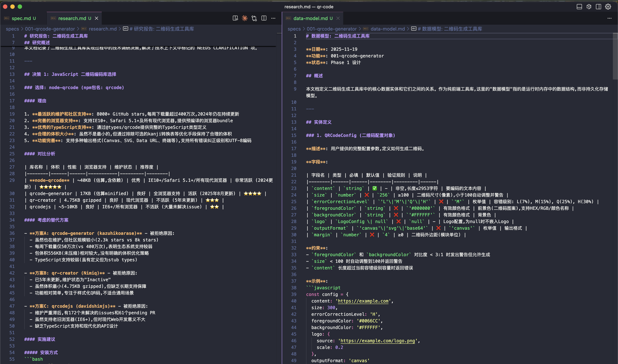Open changes with the compare icon

pos(254,18)
